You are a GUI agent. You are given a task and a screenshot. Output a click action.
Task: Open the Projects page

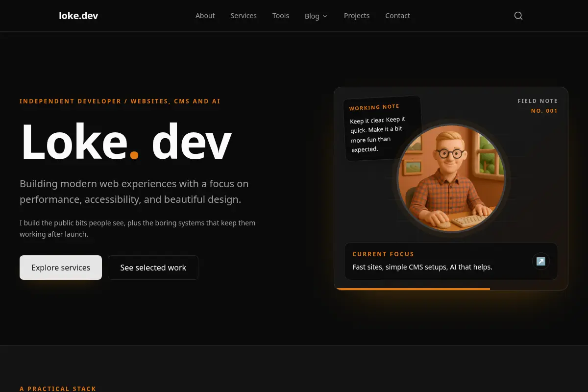pos(357,16)
